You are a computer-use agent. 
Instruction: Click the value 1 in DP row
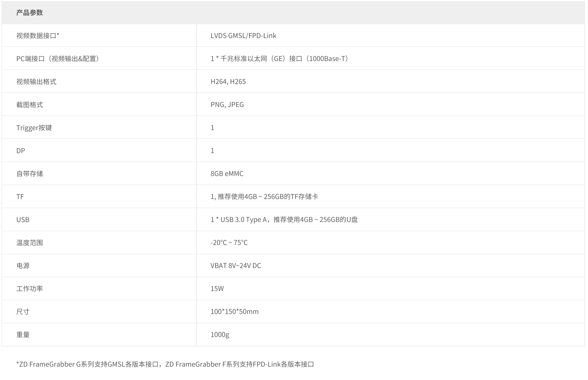tap(212, 151)
